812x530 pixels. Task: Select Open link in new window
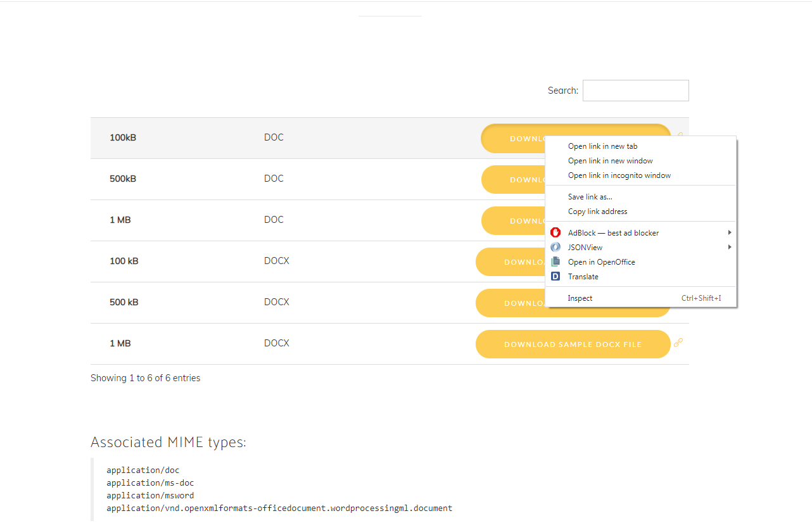coord(610,161)
